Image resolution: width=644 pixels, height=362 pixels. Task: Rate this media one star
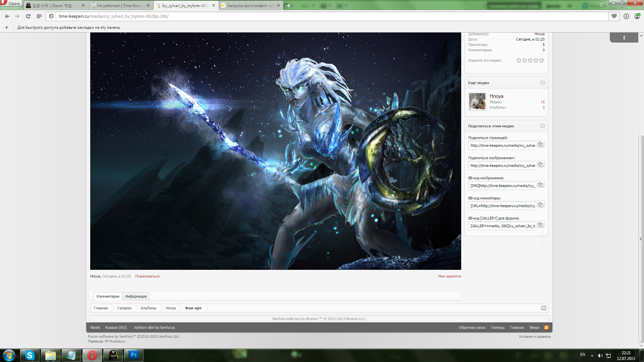[519, 60]
